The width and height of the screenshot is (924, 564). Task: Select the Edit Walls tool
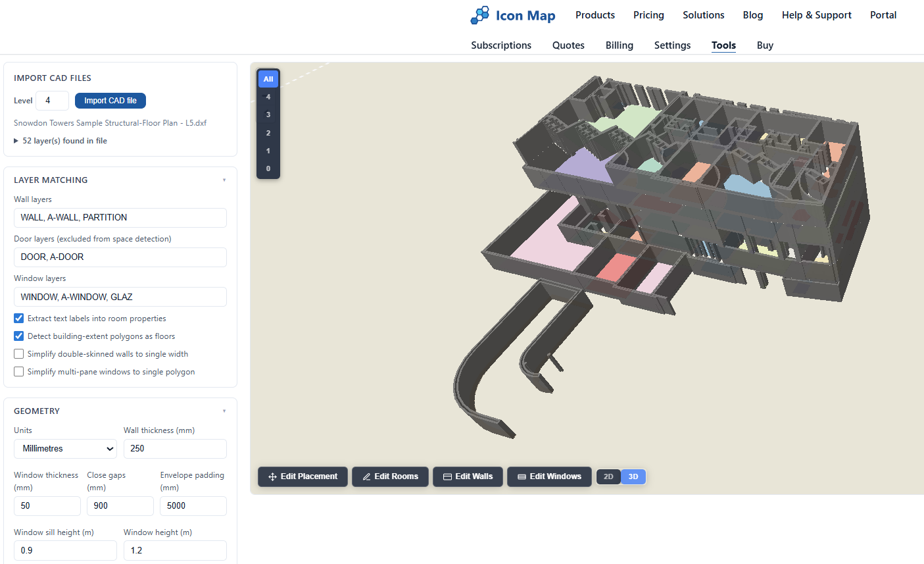[468, 476]
